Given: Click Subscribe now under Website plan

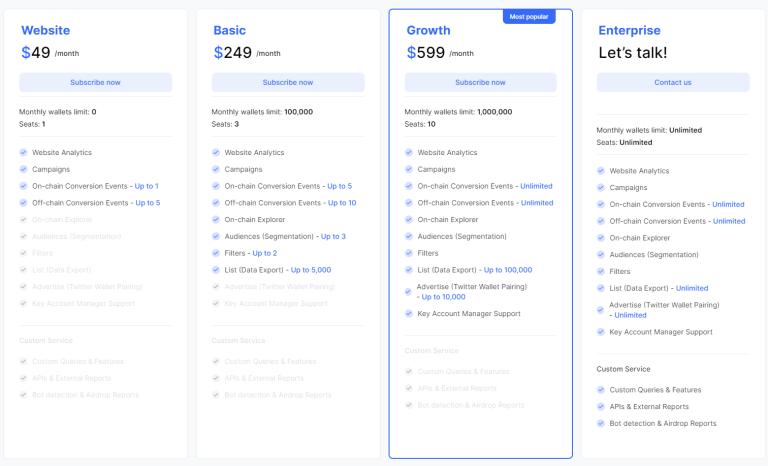Looking at the screenshot, I should (95, 82).
